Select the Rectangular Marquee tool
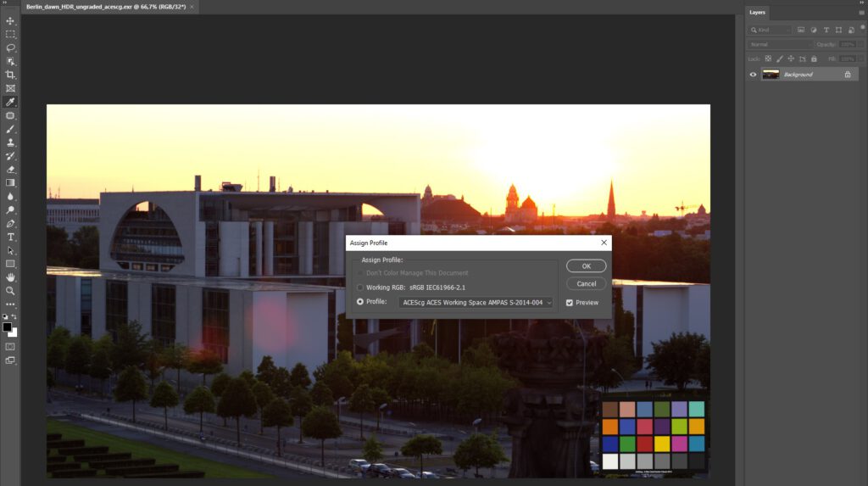The image size is (868, 486). 10,35
